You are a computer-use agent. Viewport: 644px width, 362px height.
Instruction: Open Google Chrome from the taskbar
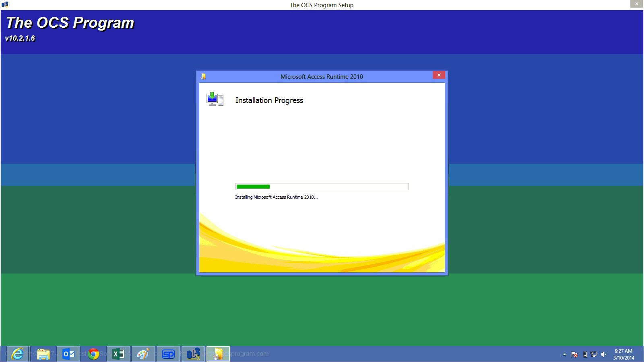pyautogui.click(x=93, y=354)
